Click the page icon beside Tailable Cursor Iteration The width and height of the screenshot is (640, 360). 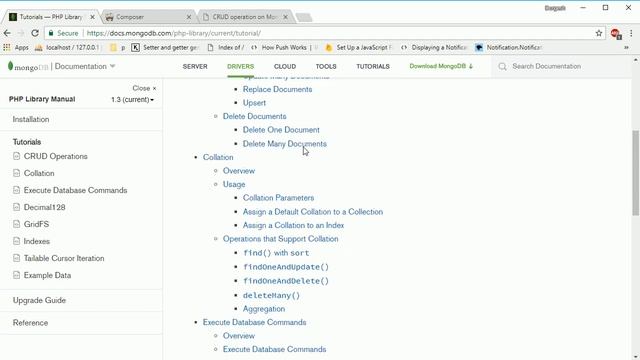pyautogui.click(x=16, y=258)
